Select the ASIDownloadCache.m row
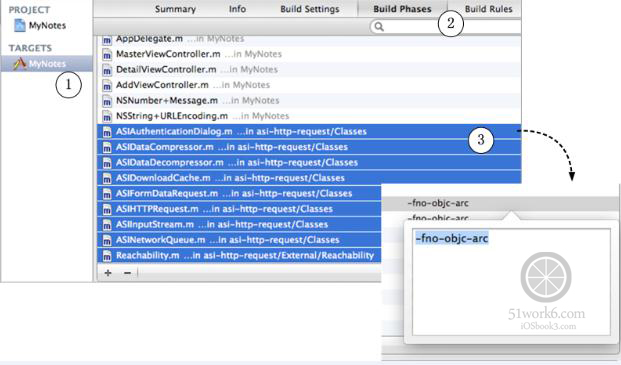This screenshot has height=365, width=621. [x=309, y=178]
